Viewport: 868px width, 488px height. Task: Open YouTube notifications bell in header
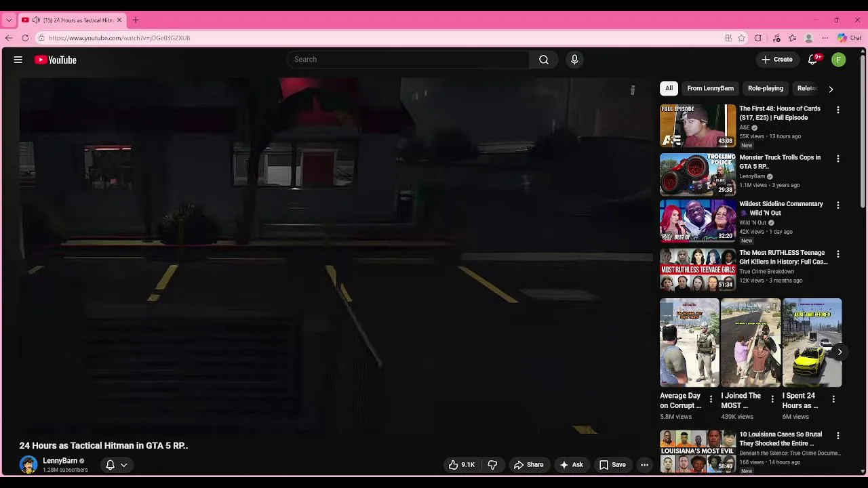point(812,60)
